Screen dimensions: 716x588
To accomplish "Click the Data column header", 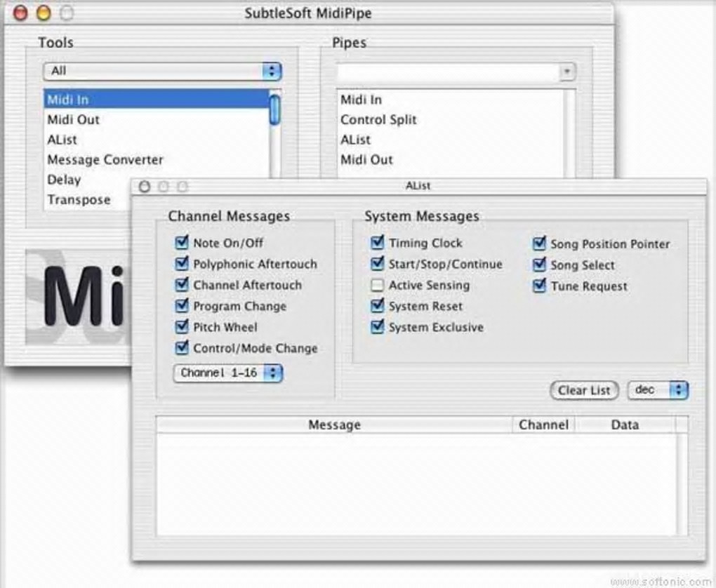I will [x=625, y=425].
